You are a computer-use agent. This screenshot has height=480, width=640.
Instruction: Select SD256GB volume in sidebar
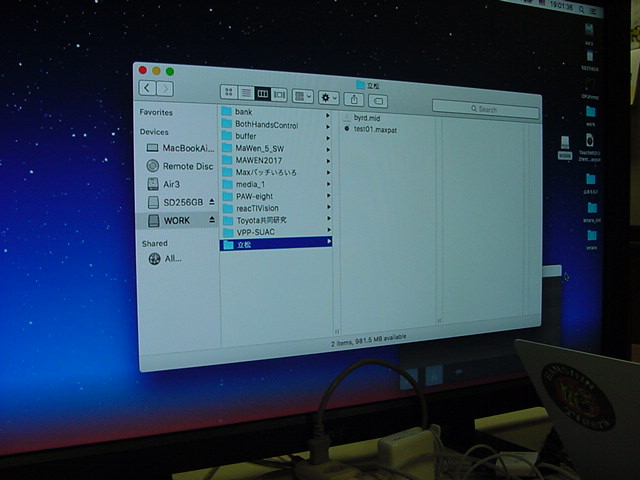click(x=175, y=202)
